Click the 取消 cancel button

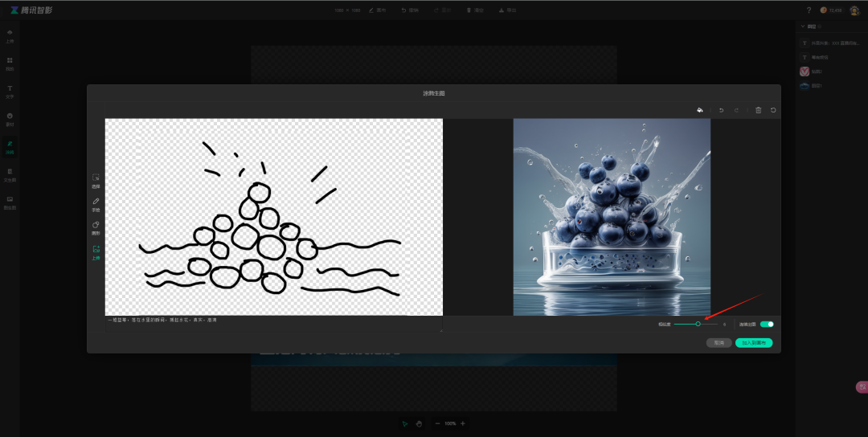719,342
